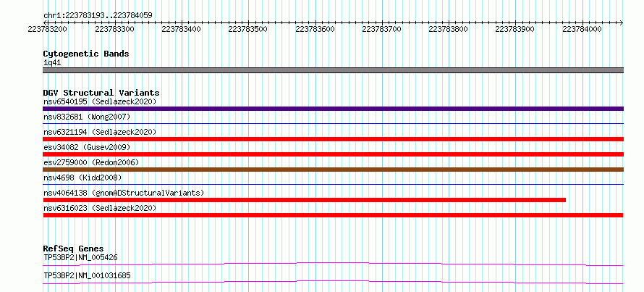Click the chr1:223783193..223784059 coordinates label
The width and height of the screenshot is (644, 292).
(98, 16)
